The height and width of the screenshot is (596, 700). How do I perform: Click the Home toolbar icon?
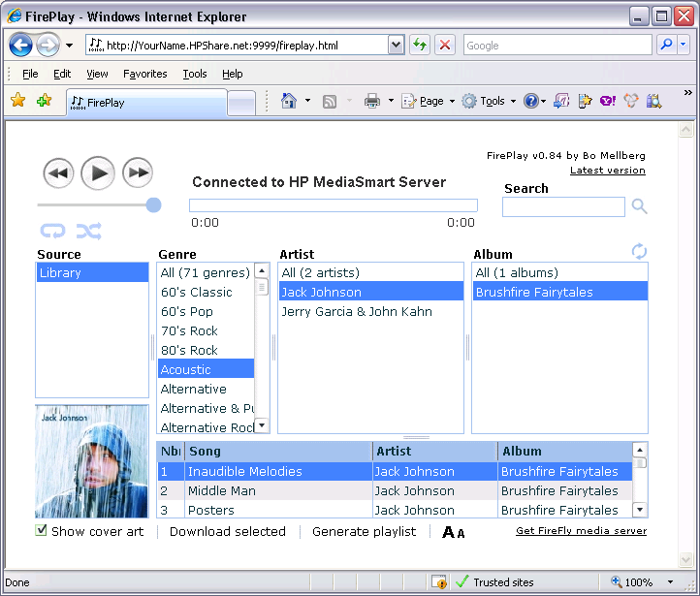[289, 101]
